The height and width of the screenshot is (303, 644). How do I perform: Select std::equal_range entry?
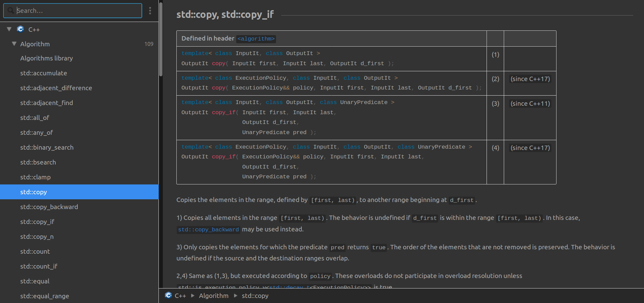click(79, 296)
